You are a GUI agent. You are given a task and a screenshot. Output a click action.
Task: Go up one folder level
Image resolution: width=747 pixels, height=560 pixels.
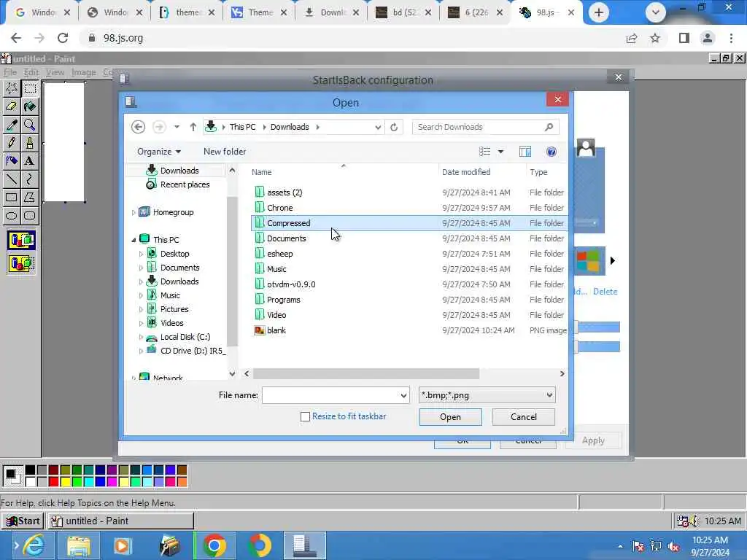(193, 127)
